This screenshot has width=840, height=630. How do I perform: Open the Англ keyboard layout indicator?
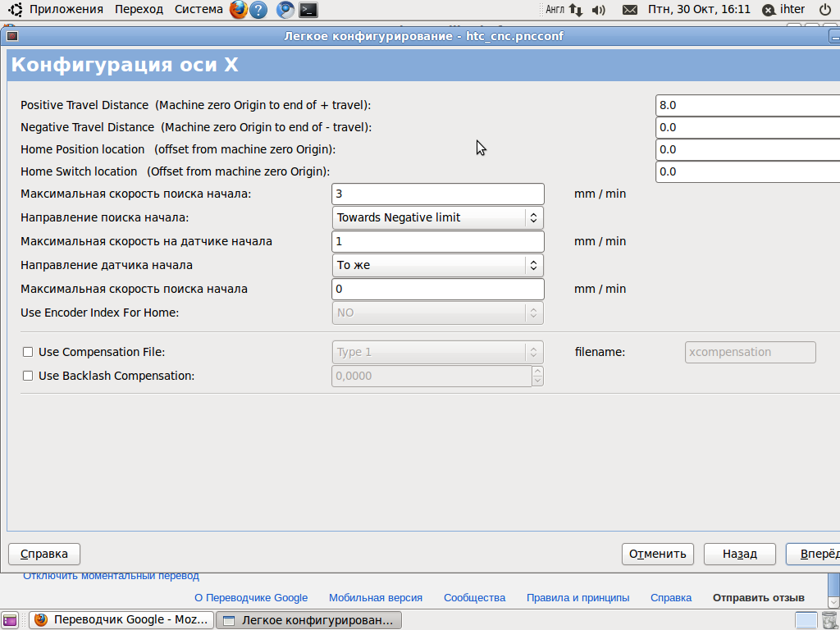[x=555, y=10]
